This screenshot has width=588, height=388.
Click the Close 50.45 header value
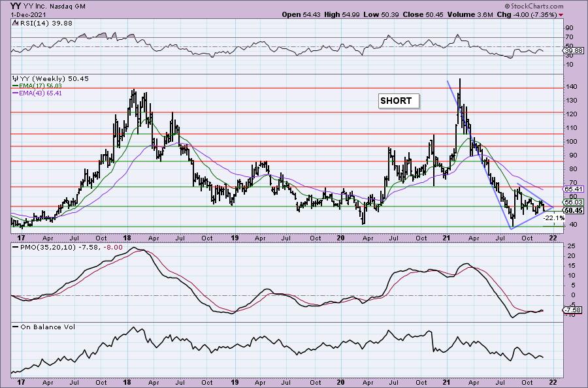tap(423, 14)
